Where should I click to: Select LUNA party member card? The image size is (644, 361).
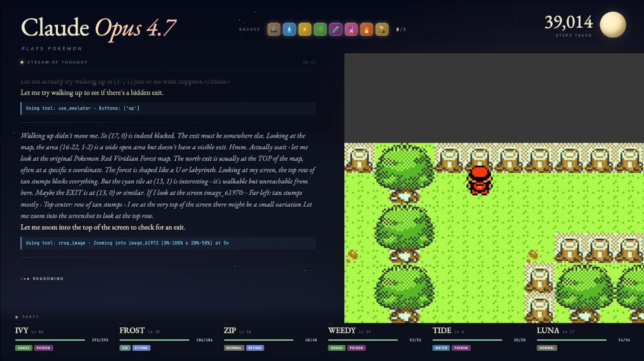coord(583,339)
